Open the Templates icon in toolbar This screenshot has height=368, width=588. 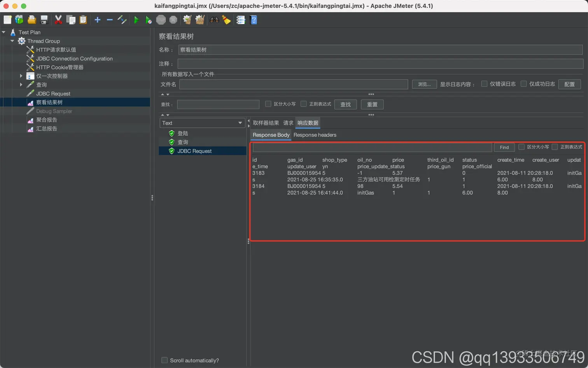click(19, 20)
